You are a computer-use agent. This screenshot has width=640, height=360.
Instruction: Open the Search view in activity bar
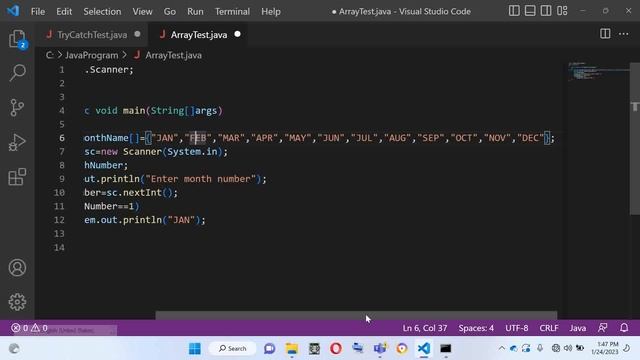(x=17, y=73)
